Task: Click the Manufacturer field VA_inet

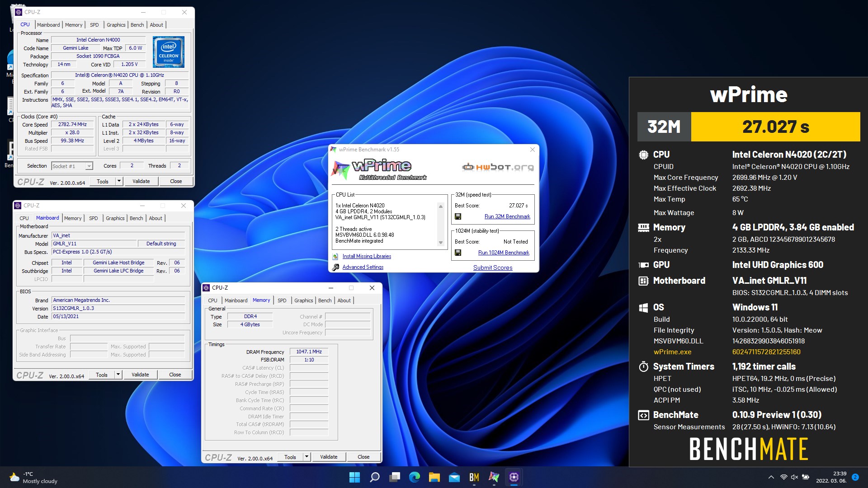Action: click(x=118, y=235)
